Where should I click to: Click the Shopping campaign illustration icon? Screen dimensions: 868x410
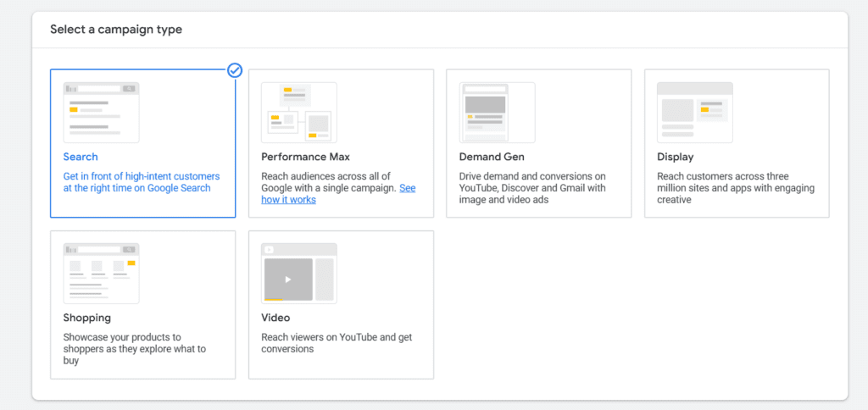coord(101,274)
